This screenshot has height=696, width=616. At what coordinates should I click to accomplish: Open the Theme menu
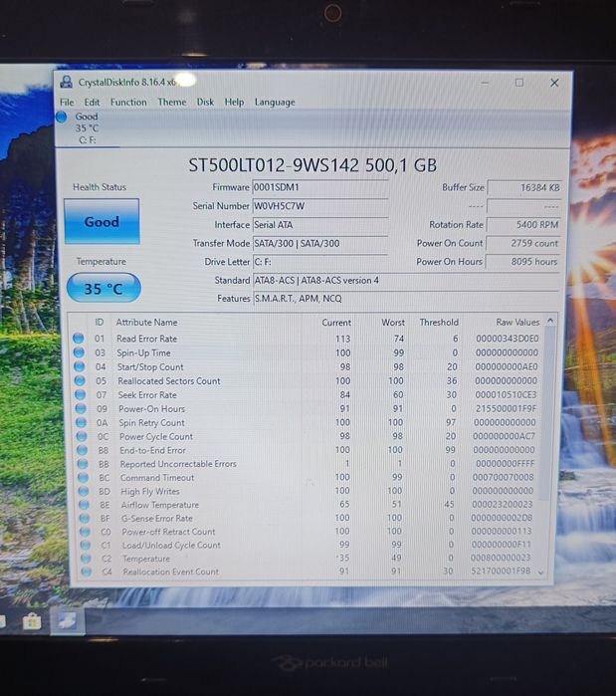(x=172, y=103)
